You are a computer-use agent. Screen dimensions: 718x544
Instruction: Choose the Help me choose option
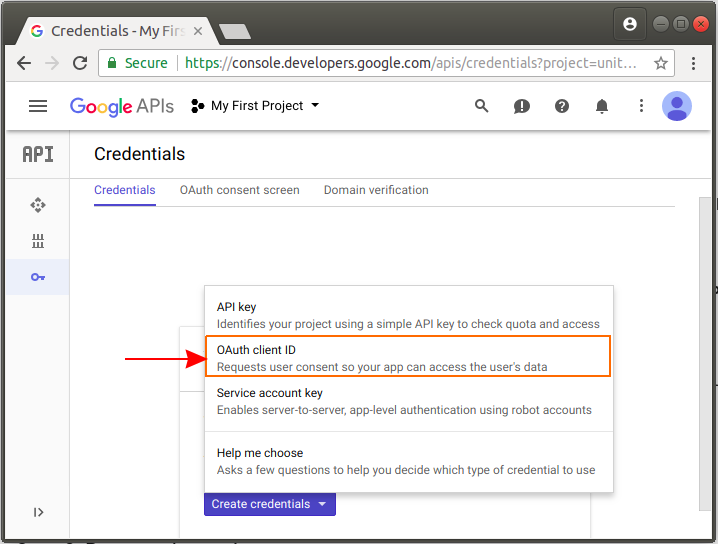(x=408, y=461)
